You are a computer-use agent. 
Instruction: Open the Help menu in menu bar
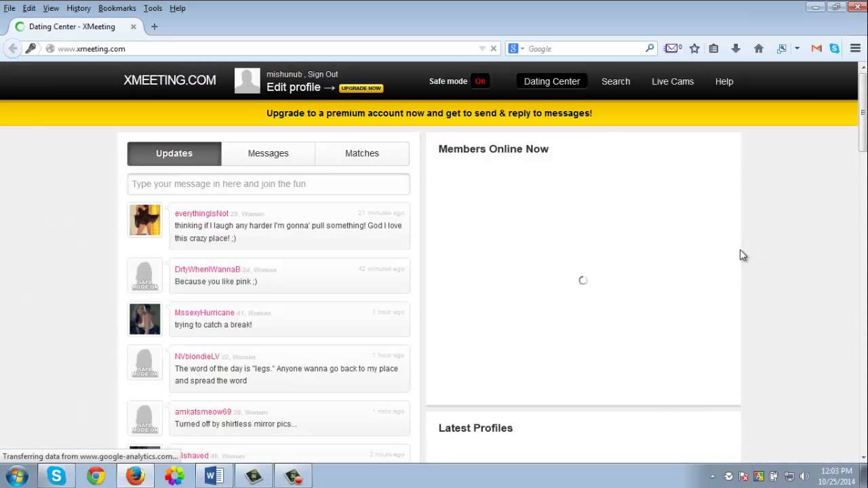178,8
